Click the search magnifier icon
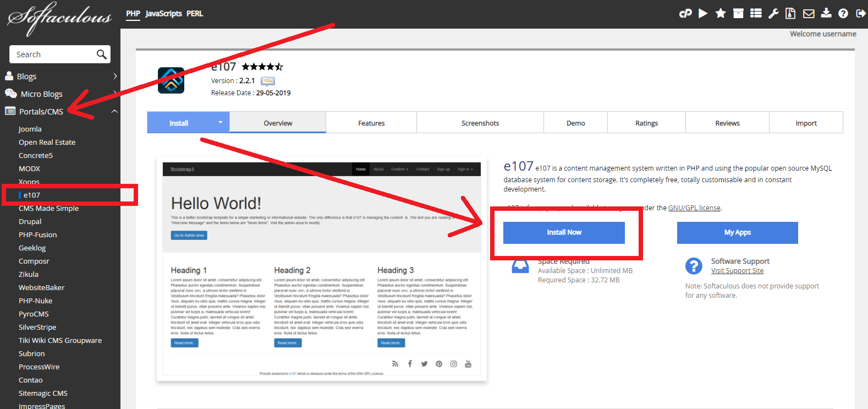The height and width of the screenshot is (409, 868). coord(101,54)
